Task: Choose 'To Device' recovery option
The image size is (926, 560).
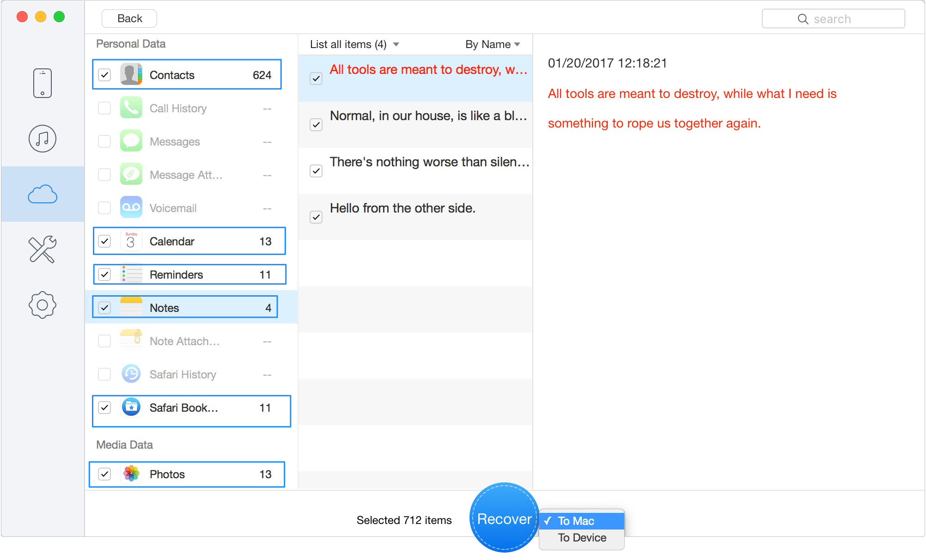Action: pyautogui.click(x=582, y=538)
